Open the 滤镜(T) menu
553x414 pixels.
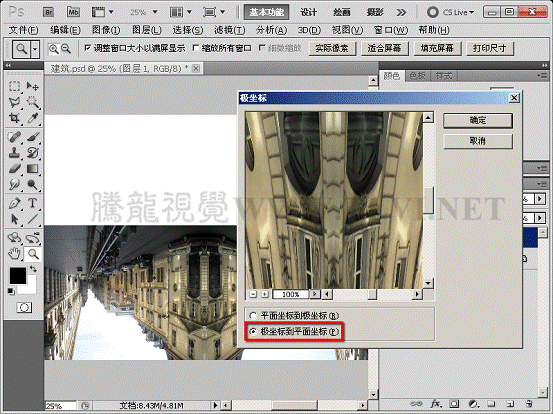pos(230,30)
